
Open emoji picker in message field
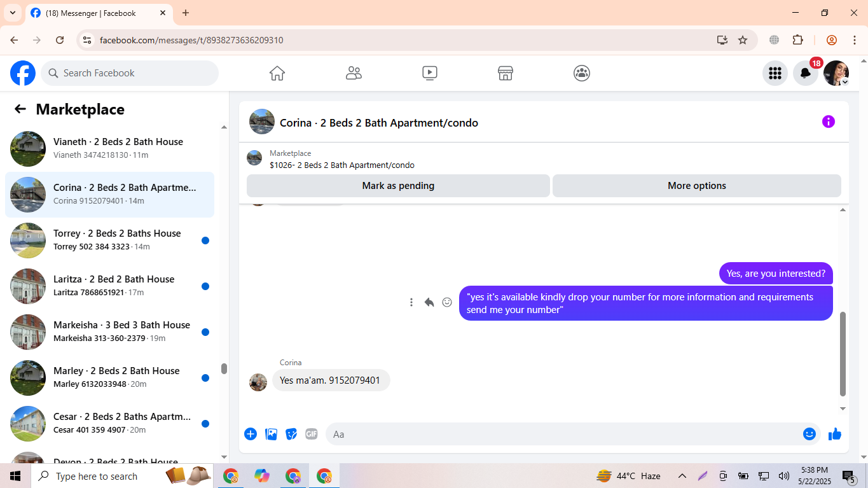pyautogui.click(x=809, y=434)
